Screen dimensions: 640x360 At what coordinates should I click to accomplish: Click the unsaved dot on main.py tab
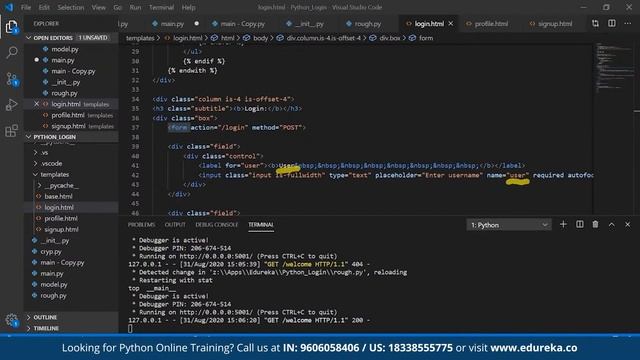[x=197, y=24]
